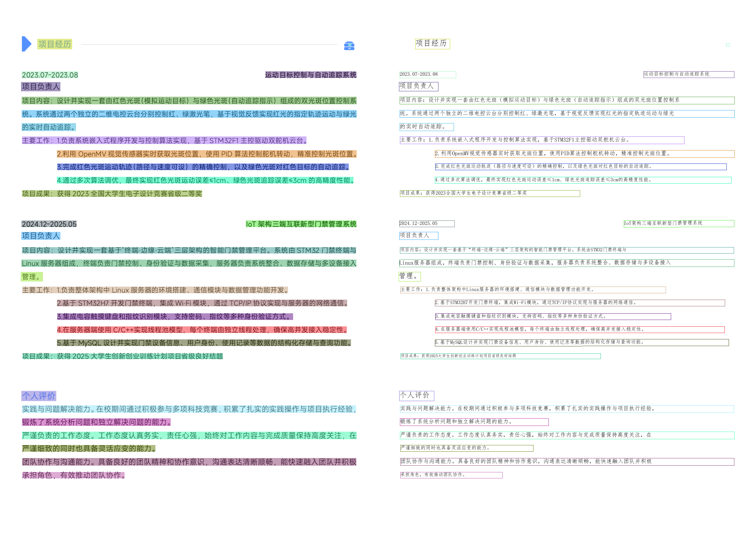Select the right-panel box reading 的实时自动追踪。
Viewport: 756px width, 535px height.
coord(426,127)
